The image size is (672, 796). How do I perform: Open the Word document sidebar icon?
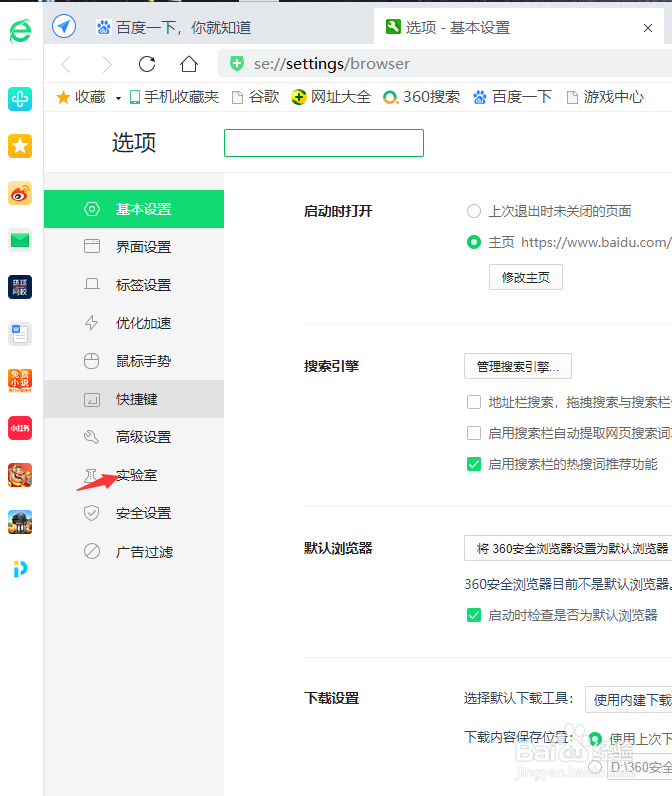[x=20, y=334]
